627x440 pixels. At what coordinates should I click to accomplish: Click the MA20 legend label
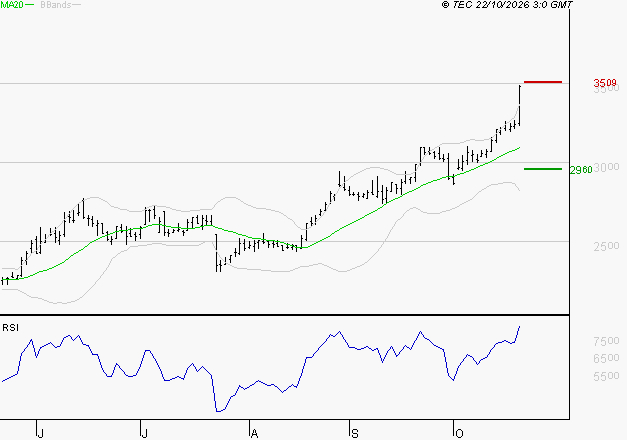click(12, 5)
